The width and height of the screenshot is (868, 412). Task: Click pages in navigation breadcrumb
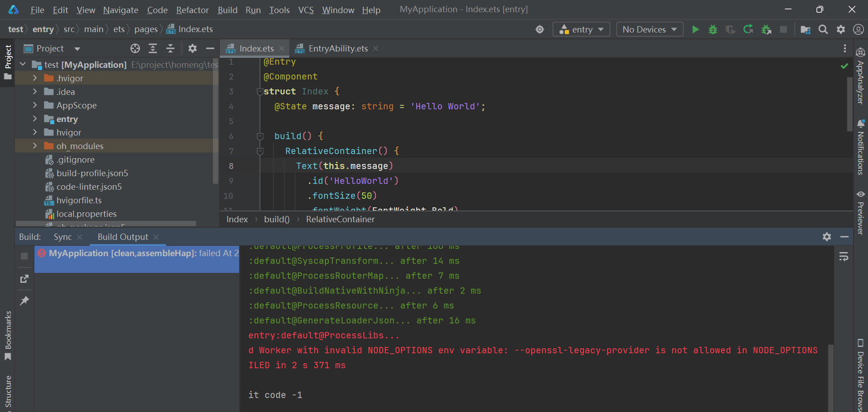(146, 29)
